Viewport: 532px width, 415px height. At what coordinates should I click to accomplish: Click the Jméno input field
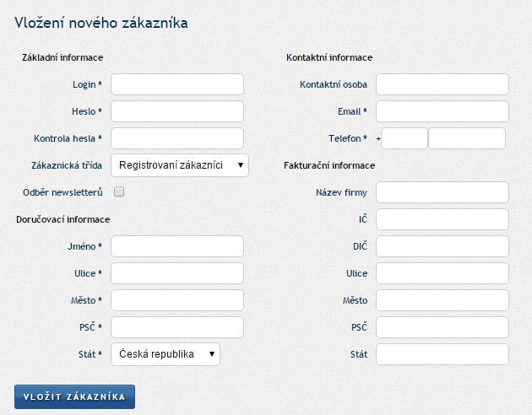(x=177, y=246)
